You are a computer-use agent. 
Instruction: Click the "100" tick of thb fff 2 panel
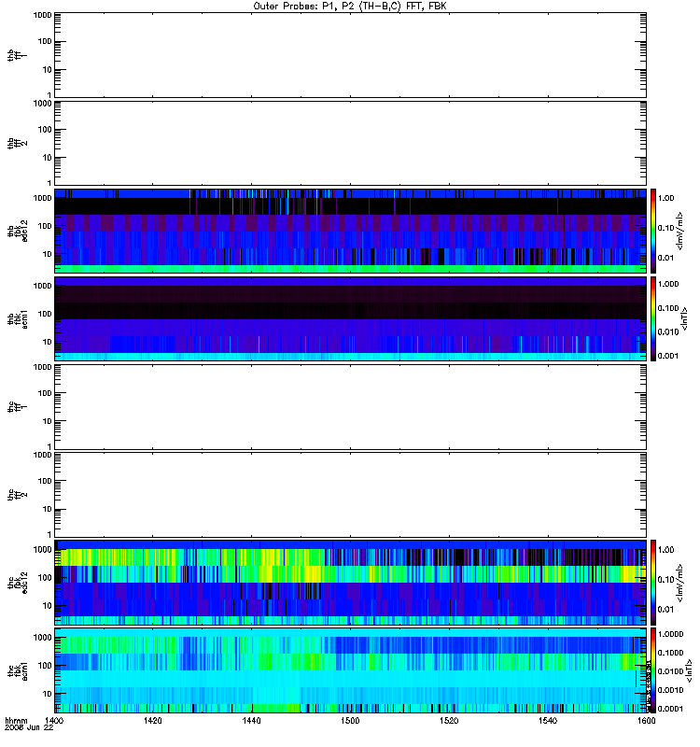coord(45,130)
